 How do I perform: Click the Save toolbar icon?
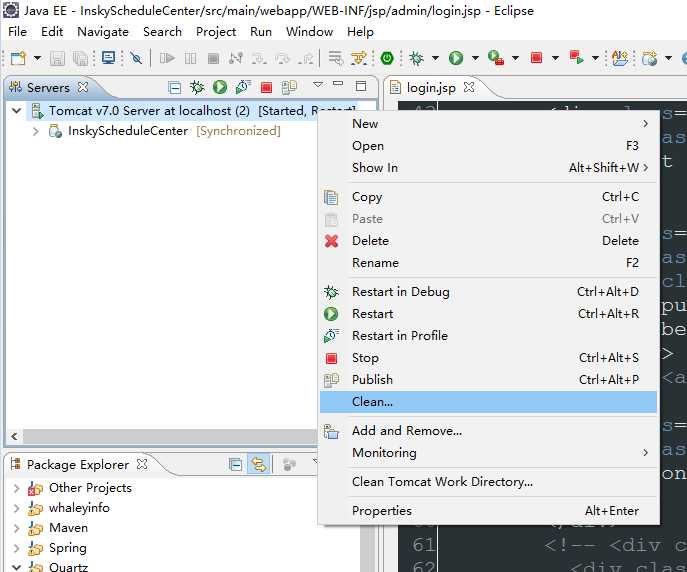(57, 58)
